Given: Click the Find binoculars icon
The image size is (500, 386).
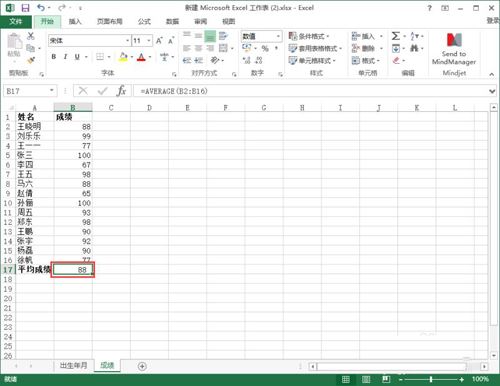Looking at the screenshot, I should [x=414, y=49].
